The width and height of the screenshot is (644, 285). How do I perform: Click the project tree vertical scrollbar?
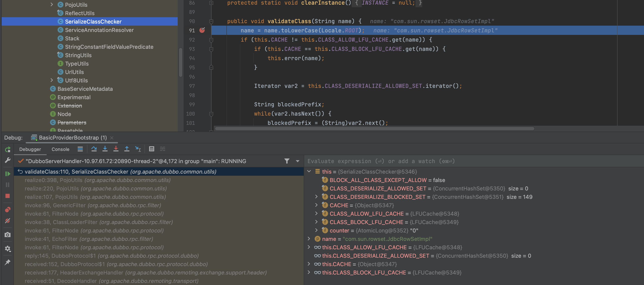point(180,62)
